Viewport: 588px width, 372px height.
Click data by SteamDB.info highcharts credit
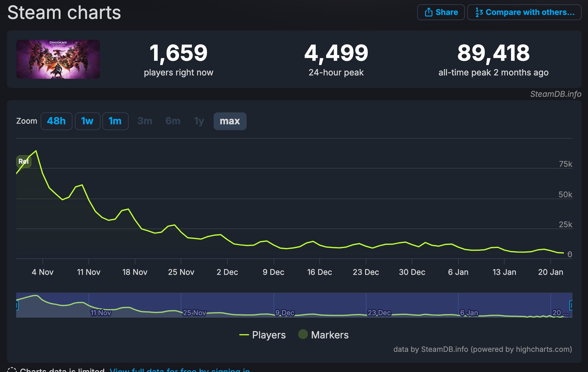[483, 349]
